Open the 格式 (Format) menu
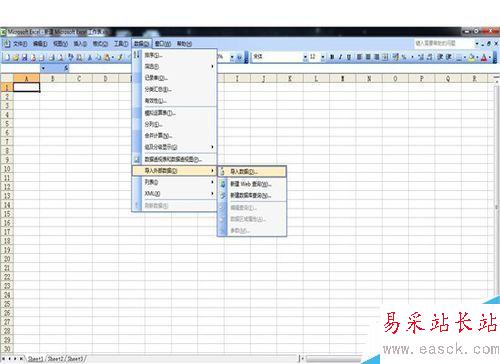 coord(100,44)
